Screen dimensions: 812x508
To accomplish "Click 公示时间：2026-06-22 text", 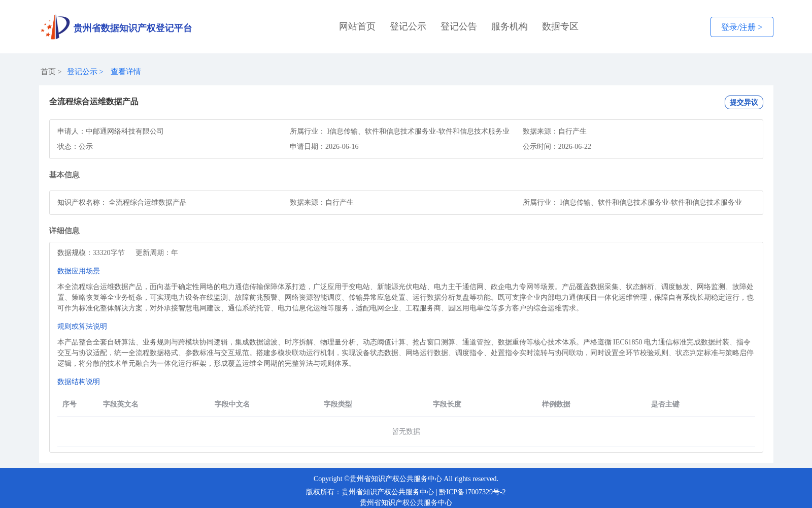I will coord(557,146).
